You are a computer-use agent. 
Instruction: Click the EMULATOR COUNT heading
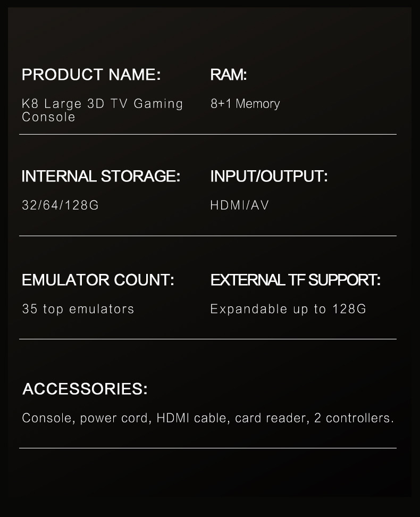pyautogui.click(x=98, y=280)
